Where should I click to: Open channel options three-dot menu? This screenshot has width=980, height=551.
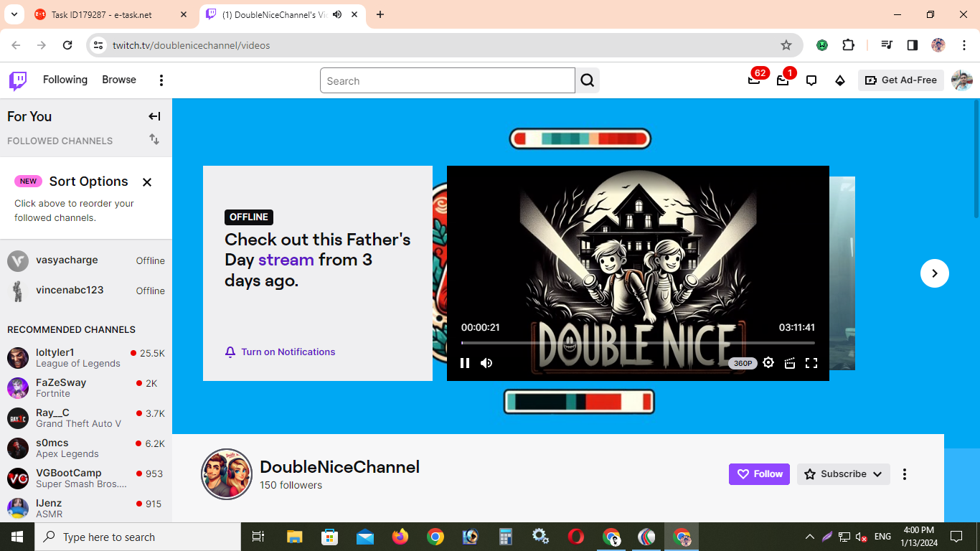coord(905,474)
